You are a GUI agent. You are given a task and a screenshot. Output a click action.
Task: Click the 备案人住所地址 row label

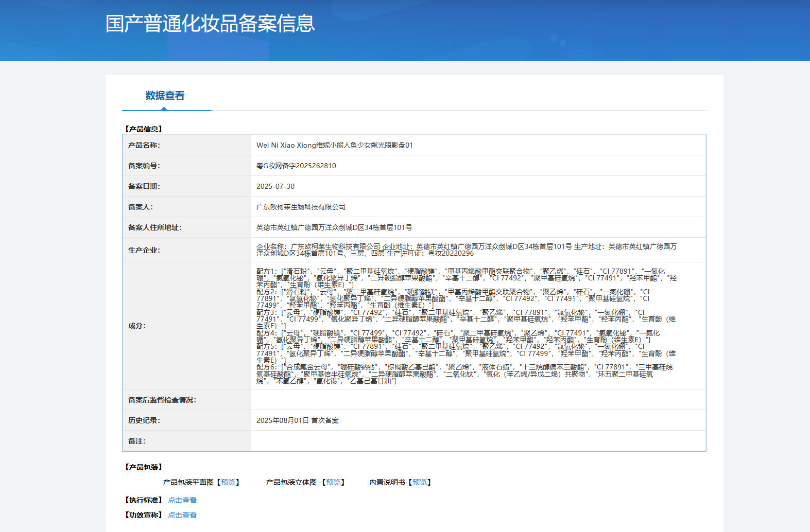coord(155,227)
